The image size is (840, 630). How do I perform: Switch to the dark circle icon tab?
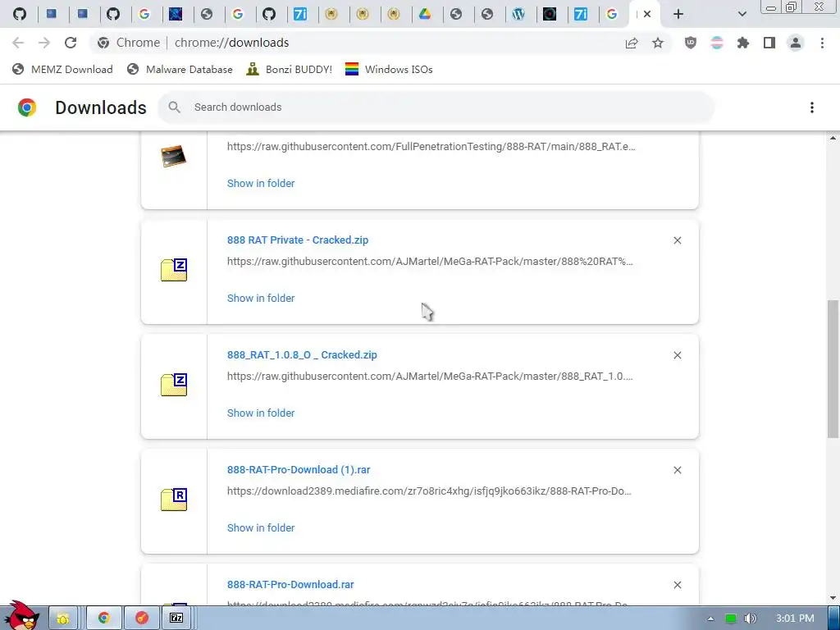click(549, 14)
